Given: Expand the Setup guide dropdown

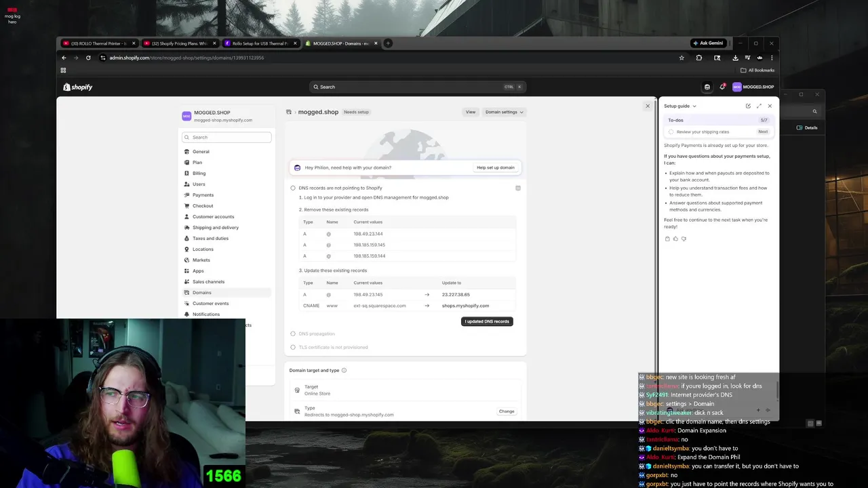Looking at the screenshot, I should 680,106.
